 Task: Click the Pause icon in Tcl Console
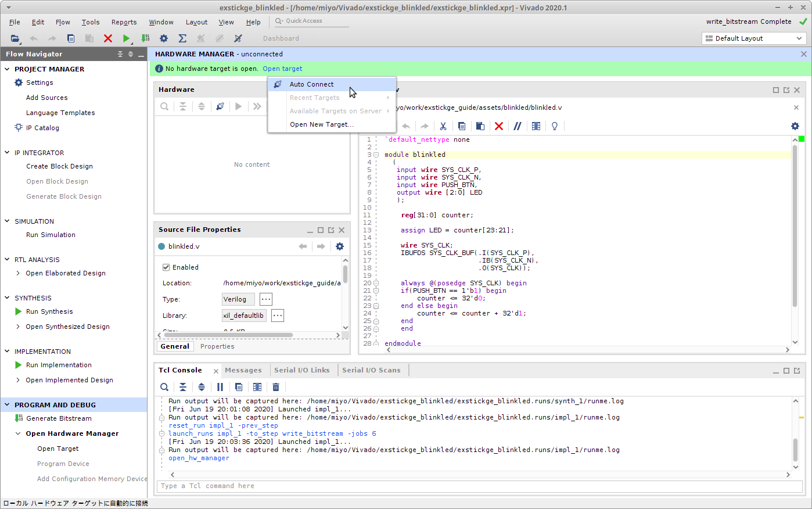(x=220, y=387)
